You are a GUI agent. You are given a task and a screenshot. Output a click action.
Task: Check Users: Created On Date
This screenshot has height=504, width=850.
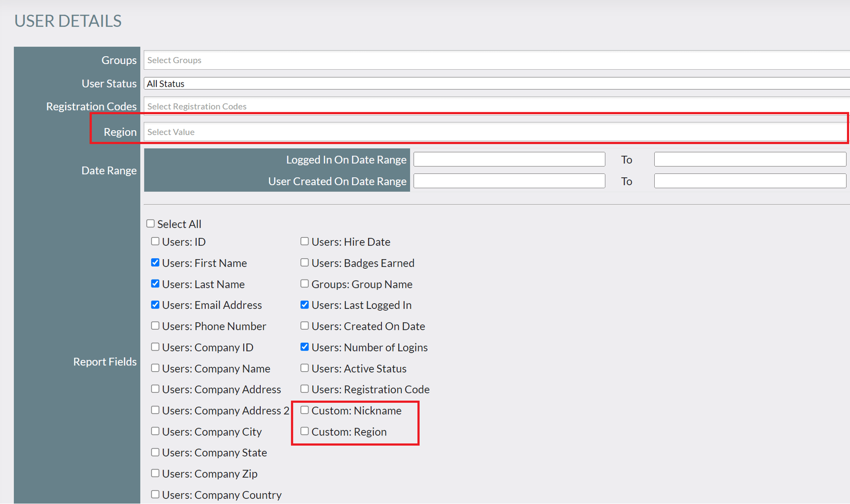click(x=304, y=325)
